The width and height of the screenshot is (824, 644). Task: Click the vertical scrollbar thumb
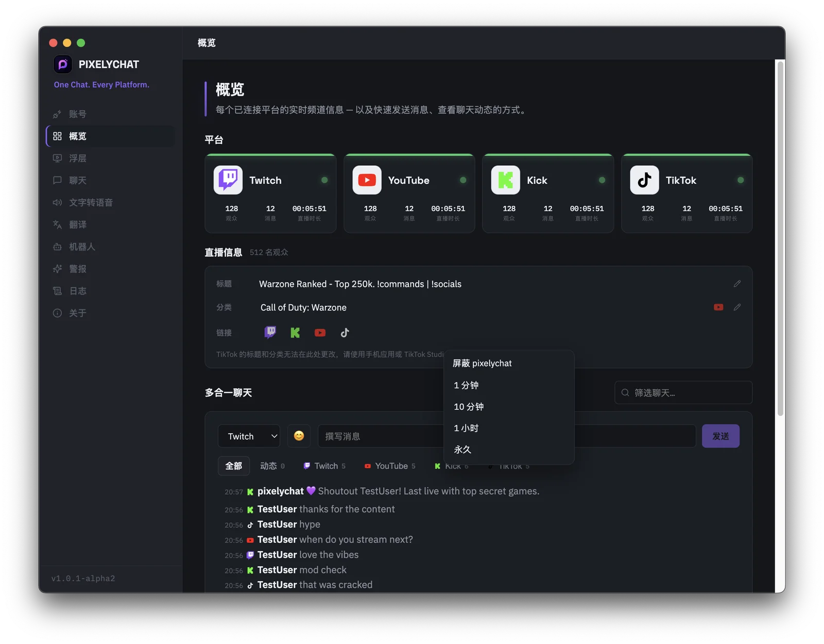tap(781, 238)
